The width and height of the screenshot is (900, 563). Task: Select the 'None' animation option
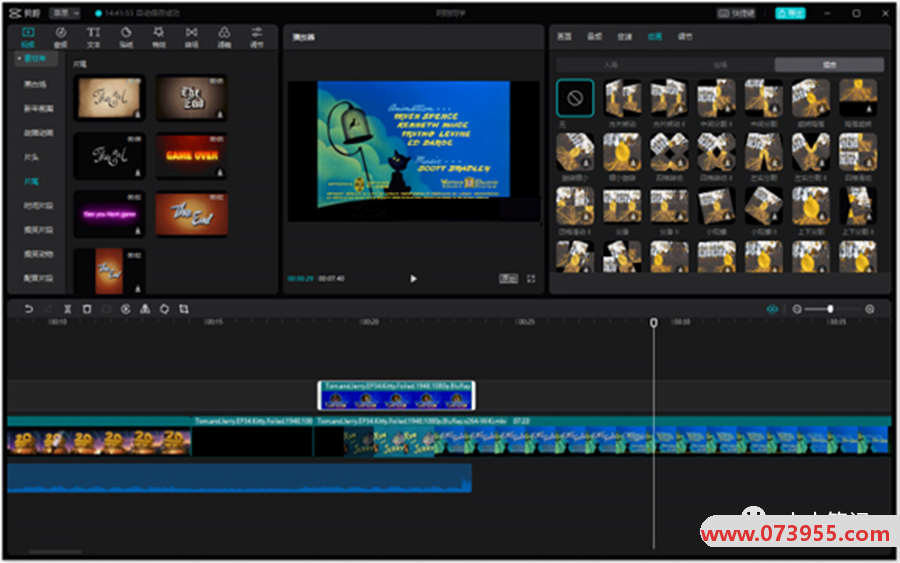point(575,98)
